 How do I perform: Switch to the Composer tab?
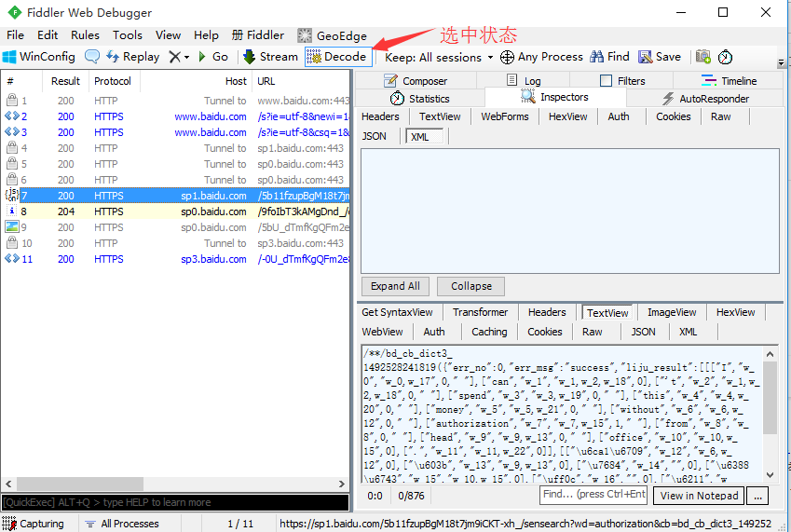click(x=416, y=81)
